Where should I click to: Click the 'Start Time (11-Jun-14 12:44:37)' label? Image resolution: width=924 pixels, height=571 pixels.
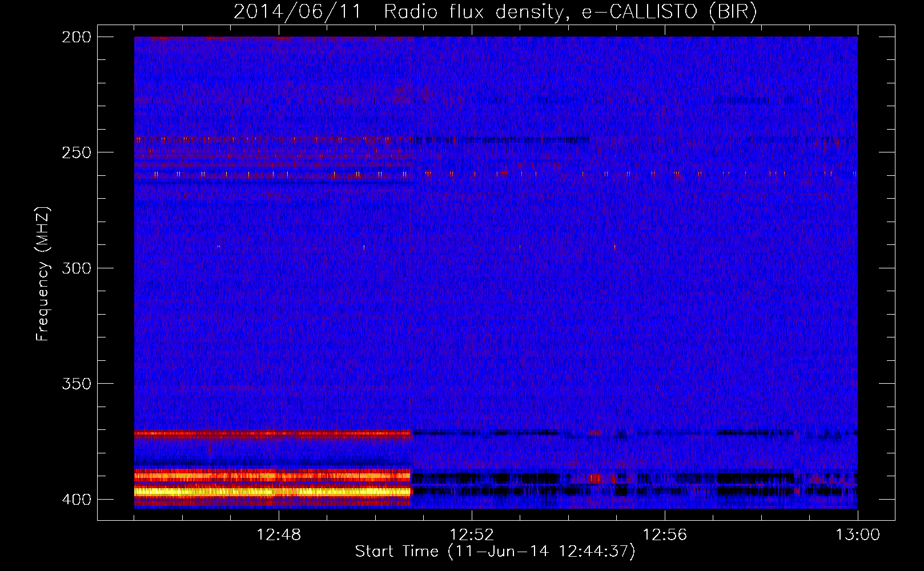pos(495,552)
